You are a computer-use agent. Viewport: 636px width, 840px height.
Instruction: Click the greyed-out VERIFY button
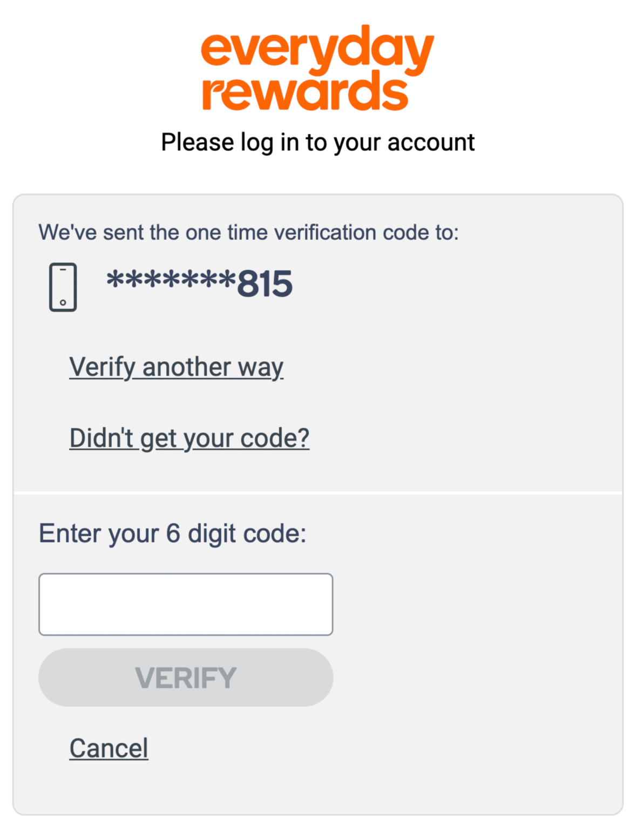coord(186,678)
